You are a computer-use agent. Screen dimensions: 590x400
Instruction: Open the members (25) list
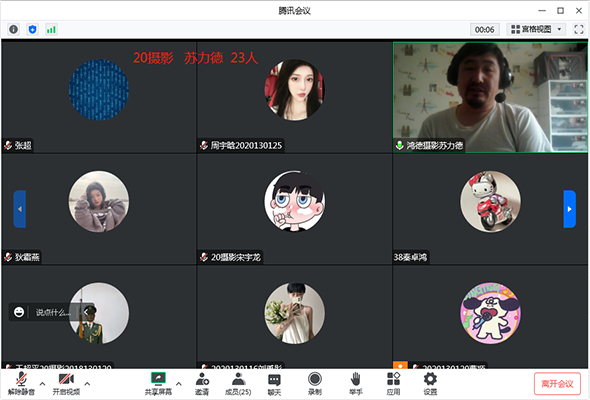[238, 383]
